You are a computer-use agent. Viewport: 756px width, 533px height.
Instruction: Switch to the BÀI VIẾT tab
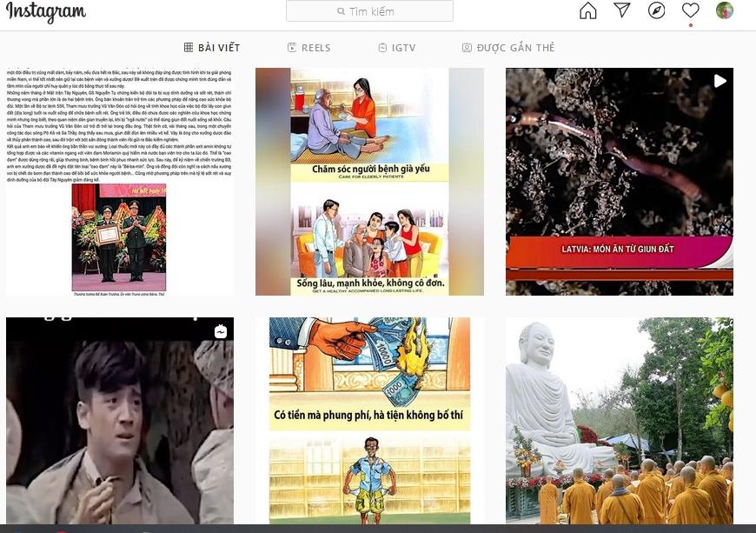point(212,48)
